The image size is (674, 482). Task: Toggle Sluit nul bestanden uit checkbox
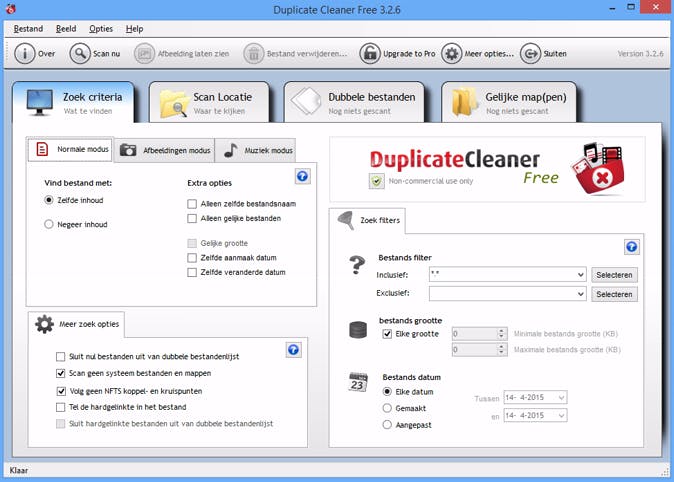point(61,357)
